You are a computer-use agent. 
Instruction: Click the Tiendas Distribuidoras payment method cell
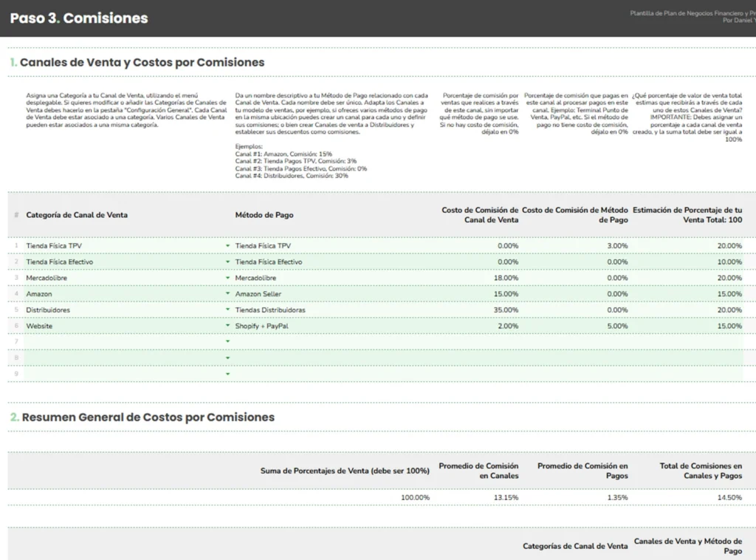(333, 310)
